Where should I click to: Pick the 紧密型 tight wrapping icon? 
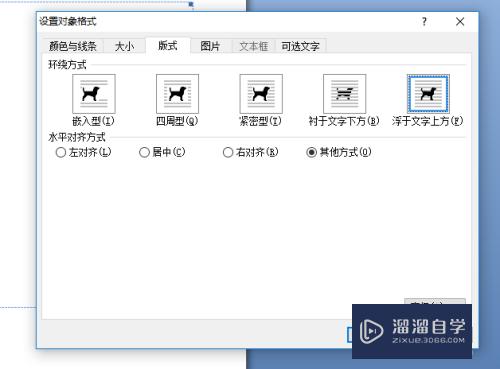click(x=261, y=94)
